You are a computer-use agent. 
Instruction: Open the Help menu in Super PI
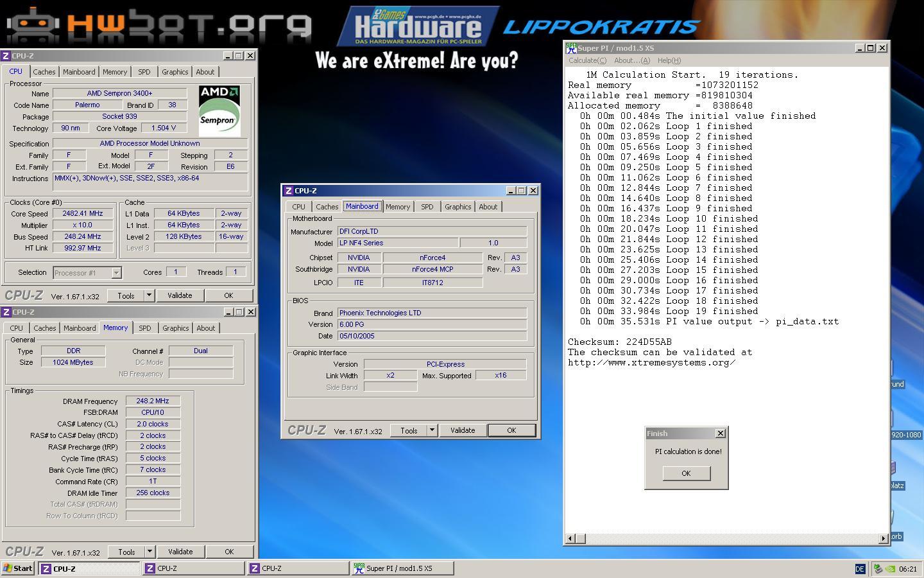pyautogui.click(x=669, y=60)
